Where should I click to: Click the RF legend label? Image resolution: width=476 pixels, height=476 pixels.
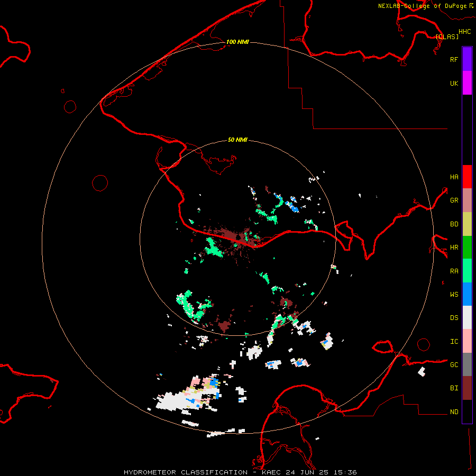454,59
